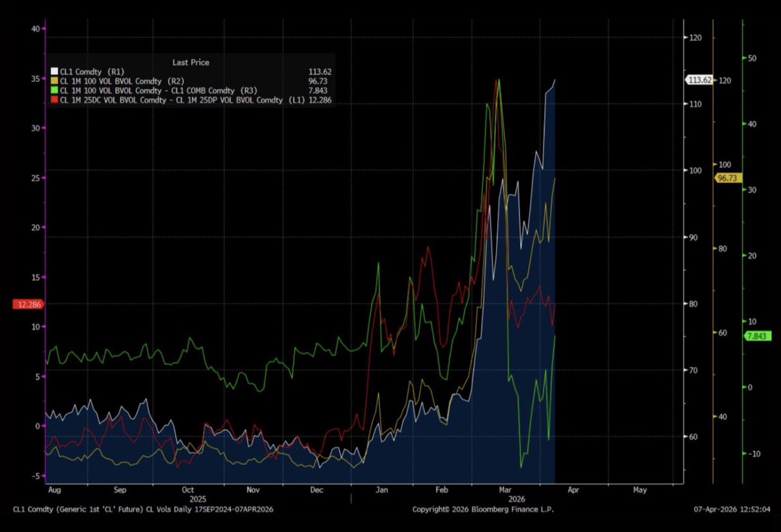Click the Oct label on time axis
This screenshot has width=781, height=532.
click(187, 490)
